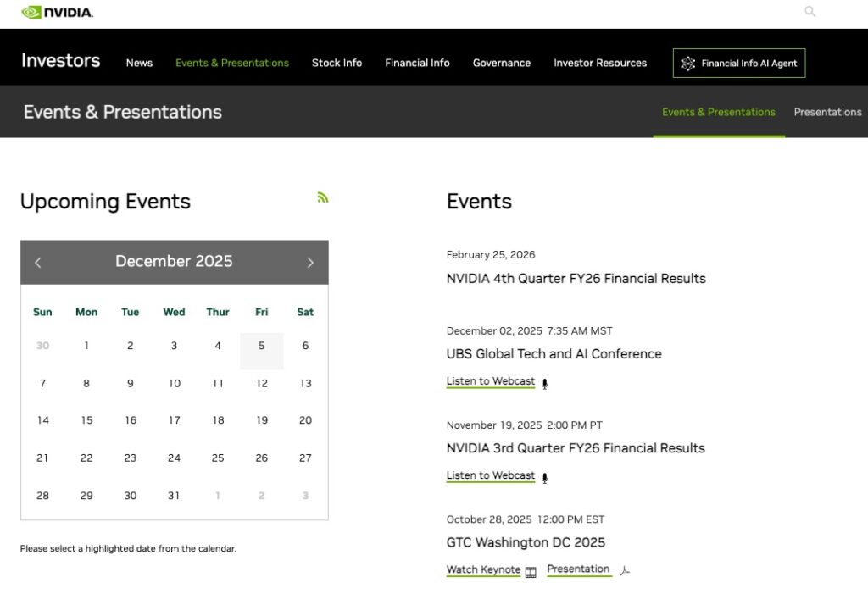Open Investor Resources navigation item

600,63
